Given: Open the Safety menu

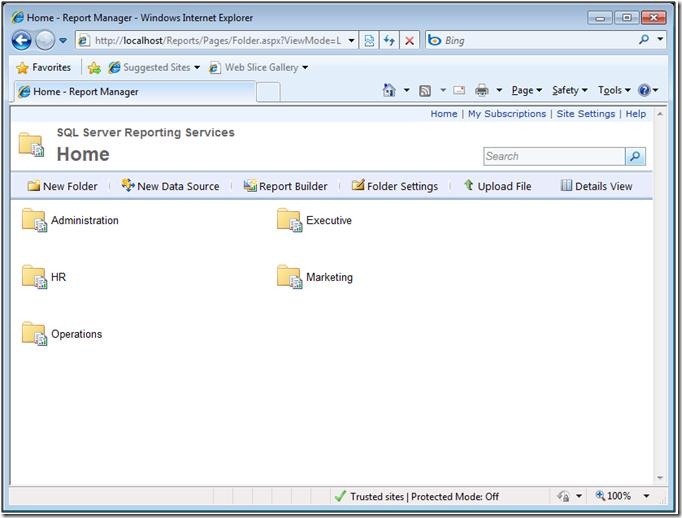Looking at the screenshot, I should click(x=570, y=90).
